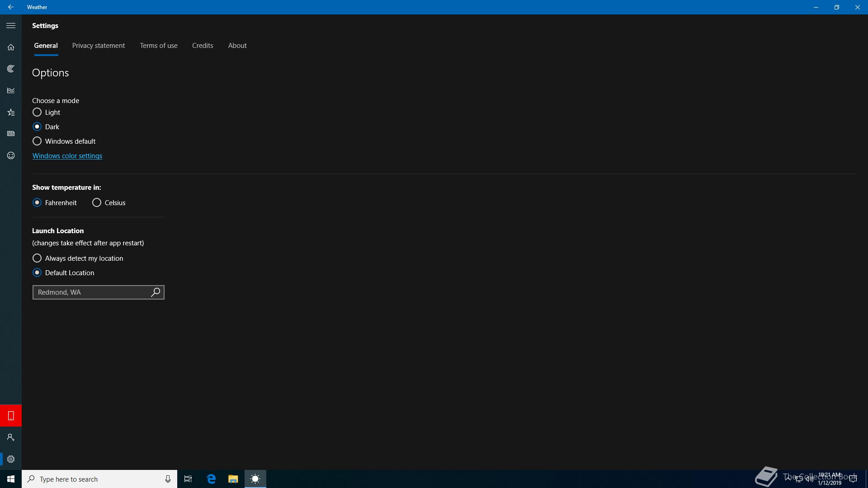The image size is (868, 488).
Task: Click the Weather app taskbar icon
Action: coord(255,479)
